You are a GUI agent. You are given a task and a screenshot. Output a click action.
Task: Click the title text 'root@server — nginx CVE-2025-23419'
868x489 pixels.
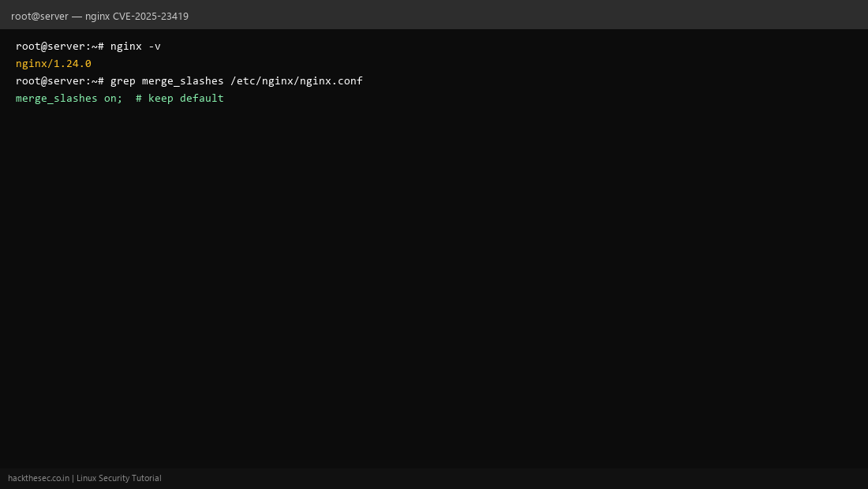(99, 16)
